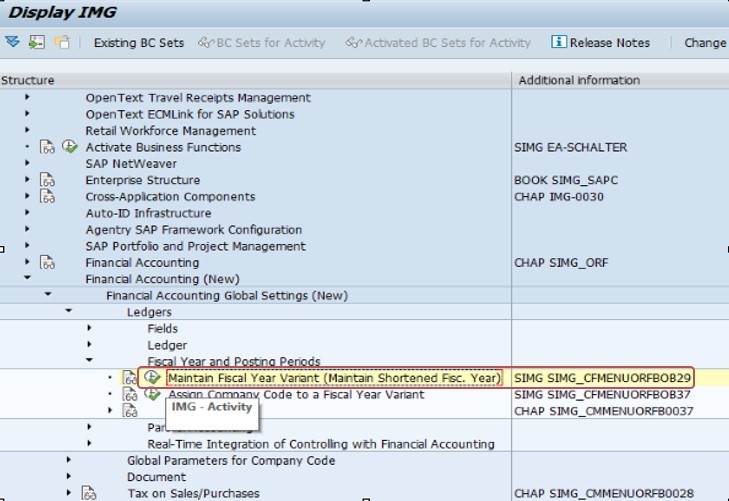This screenshot has height=501, width=729.
Task: Click the Expand All toolbar icon
Action: [x=13, y=42]
